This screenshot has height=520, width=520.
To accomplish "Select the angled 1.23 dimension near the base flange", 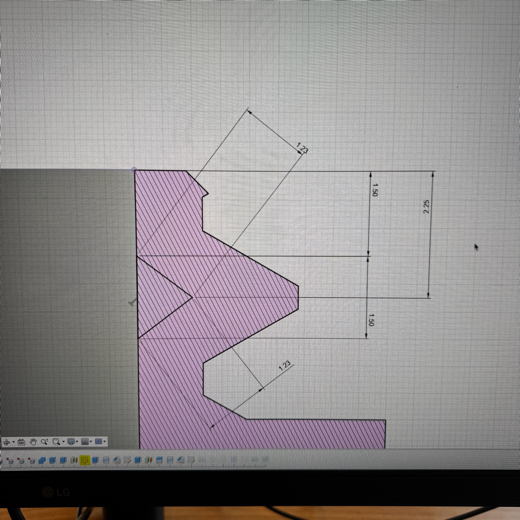I will 285,366.
